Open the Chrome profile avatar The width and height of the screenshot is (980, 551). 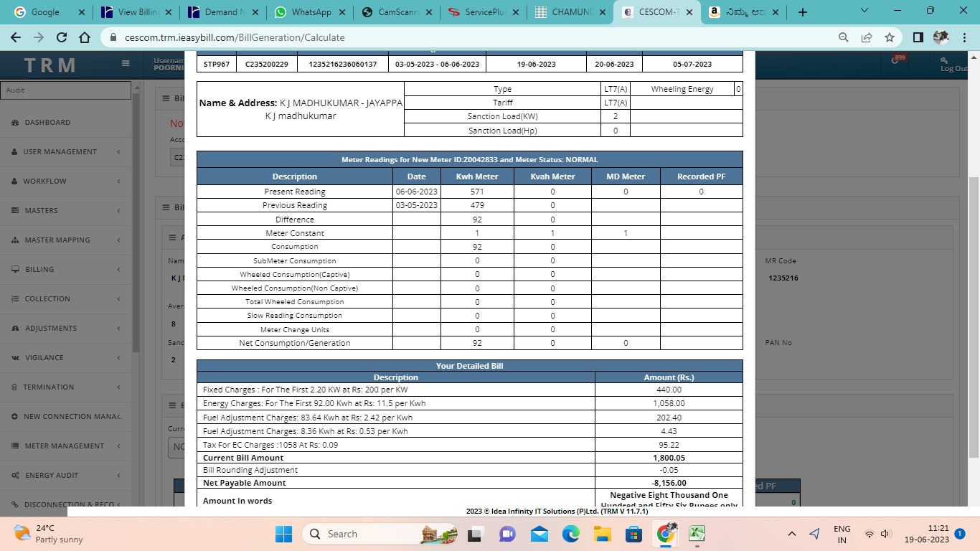point(941,37)
